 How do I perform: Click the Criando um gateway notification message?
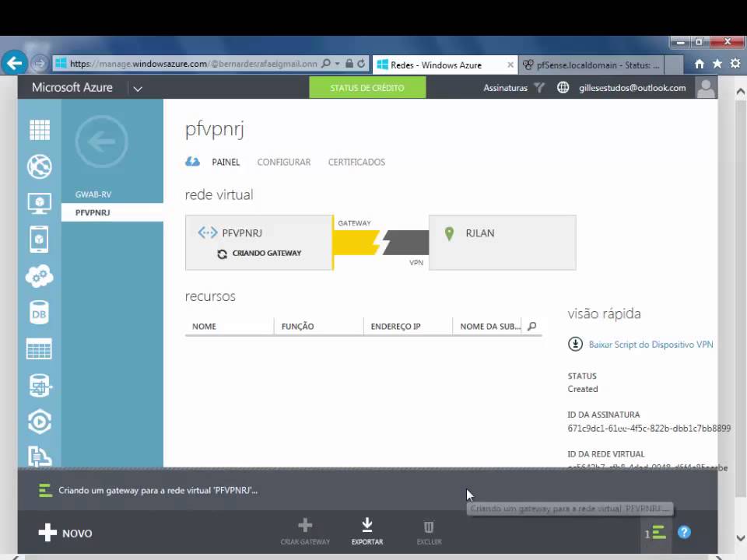[158, 490]
